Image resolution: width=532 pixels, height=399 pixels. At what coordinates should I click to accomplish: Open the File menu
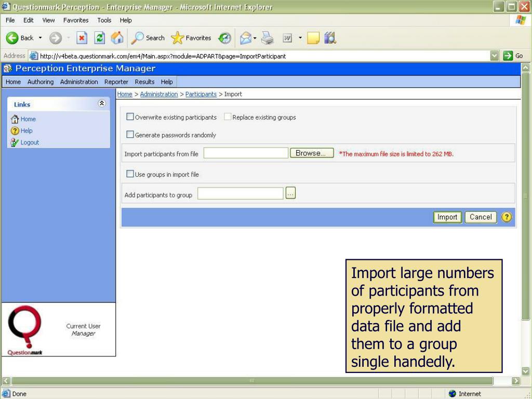point(10,20)
